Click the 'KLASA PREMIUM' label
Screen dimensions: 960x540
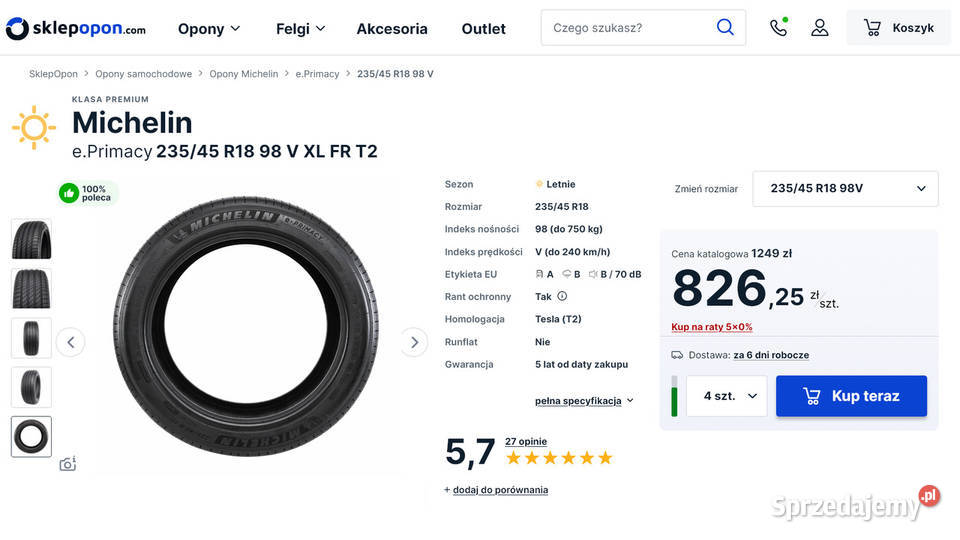tap(110, 99)
